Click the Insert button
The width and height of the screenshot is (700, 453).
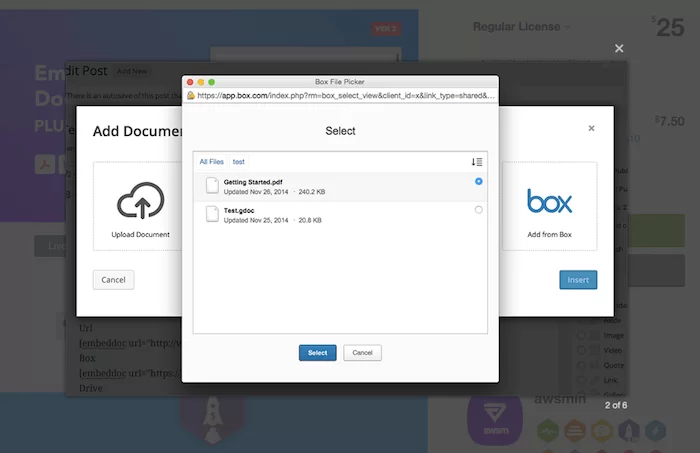(x=578, y=280)
